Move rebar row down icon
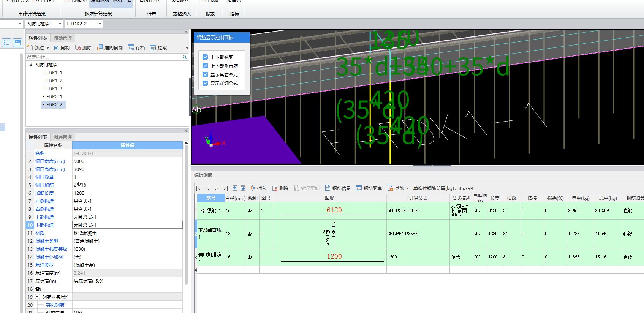This screenshot has height=313, width=644. (x=243, y=188)
